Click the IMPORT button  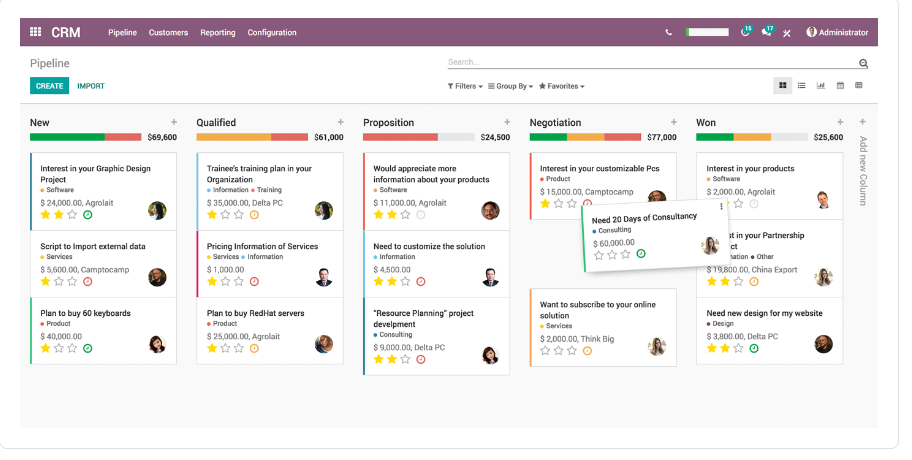91,86
